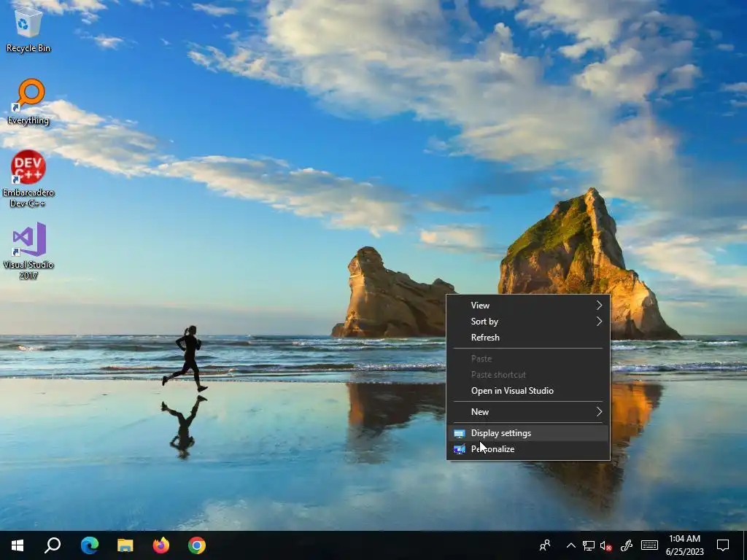This screenshot has width=747, height=560.
Task: Open the Windows Start menu
Action: pyautogui.click(x=18, y=545)
